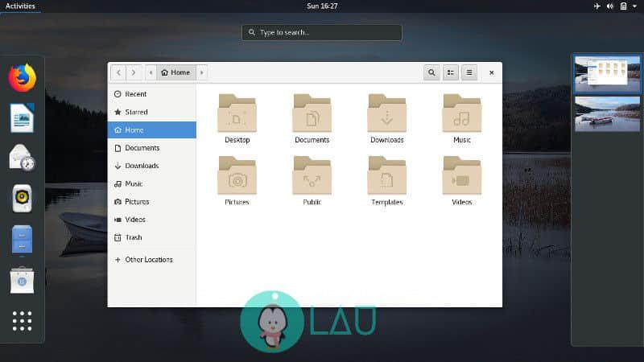
Task: Open the hamburger menu in Files
Action: pyautogui.click(x=469, y=72)
